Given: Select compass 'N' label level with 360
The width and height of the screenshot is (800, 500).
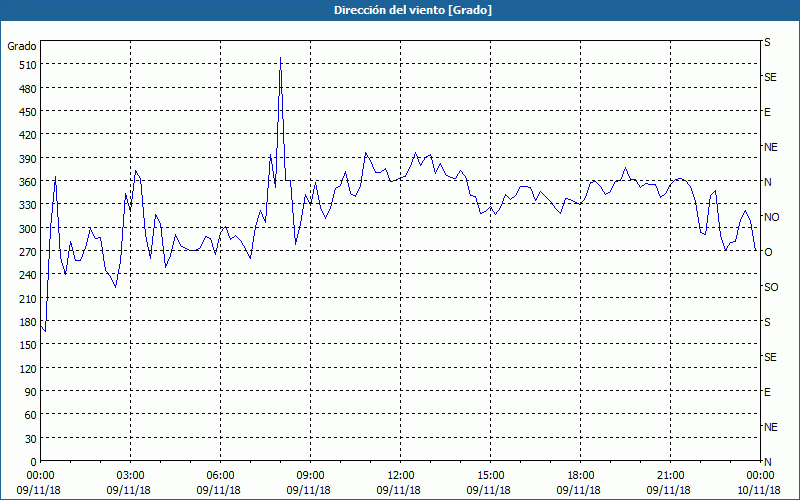Looking at the screenshot, I should click(768, 182).
